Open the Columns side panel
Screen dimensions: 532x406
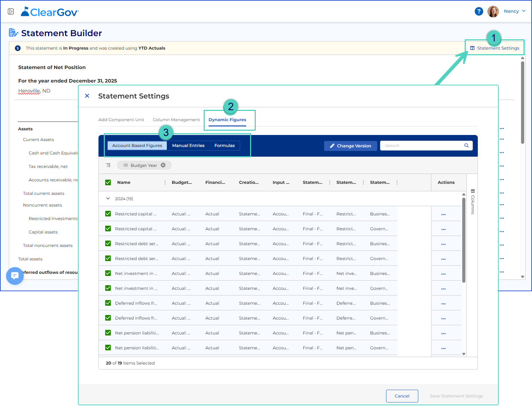(x=472, y=202)
